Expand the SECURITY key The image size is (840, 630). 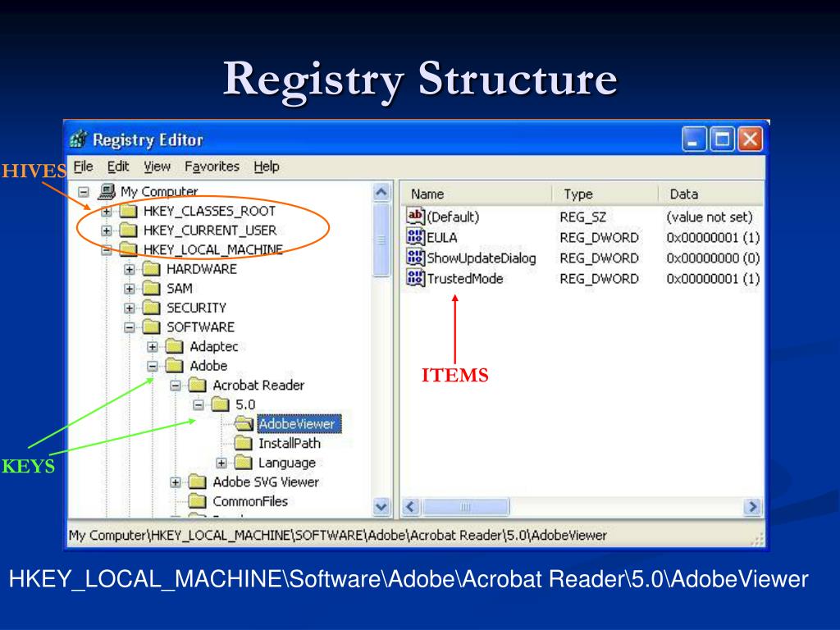(x=129, y=308)
